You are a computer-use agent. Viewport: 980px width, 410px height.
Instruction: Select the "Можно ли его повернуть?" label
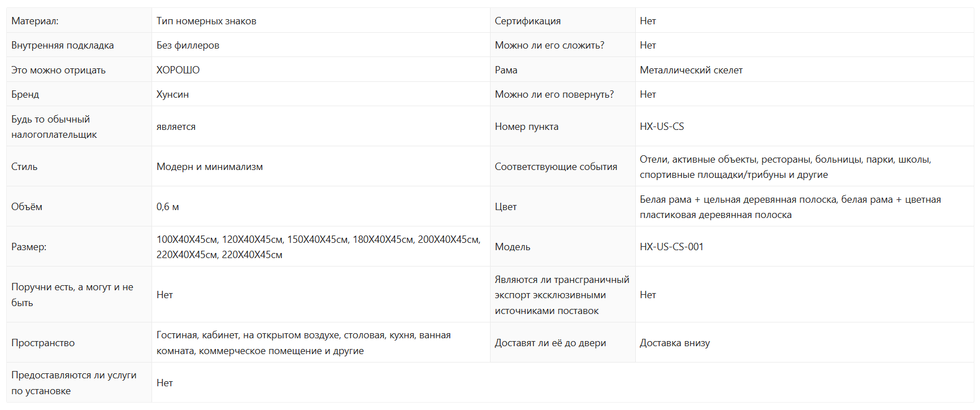point(554,94)
